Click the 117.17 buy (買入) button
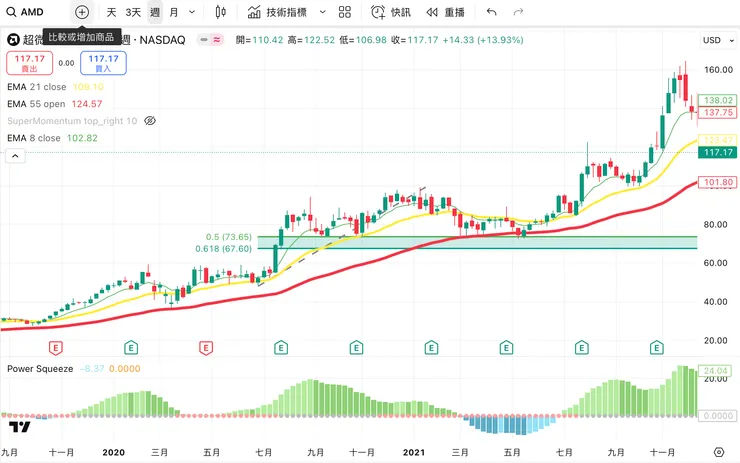This screenshot has width=740, height=463. click(x=103, y=63)
